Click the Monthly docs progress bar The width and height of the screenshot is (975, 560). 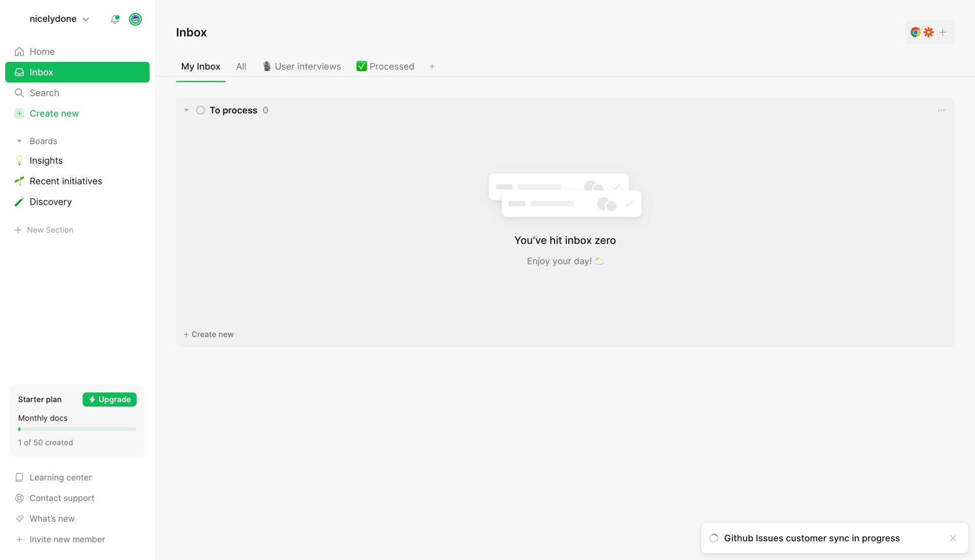click(77, 429)
